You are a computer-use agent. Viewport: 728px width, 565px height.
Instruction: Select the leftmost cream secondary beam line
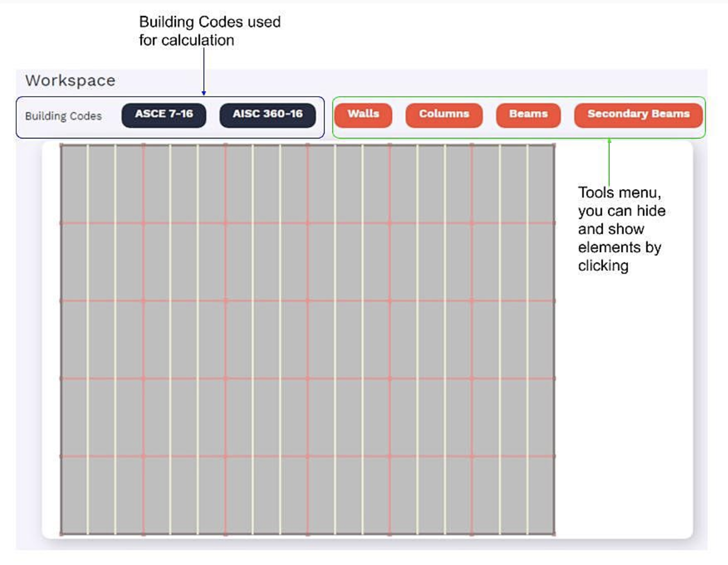pos(88,339)
